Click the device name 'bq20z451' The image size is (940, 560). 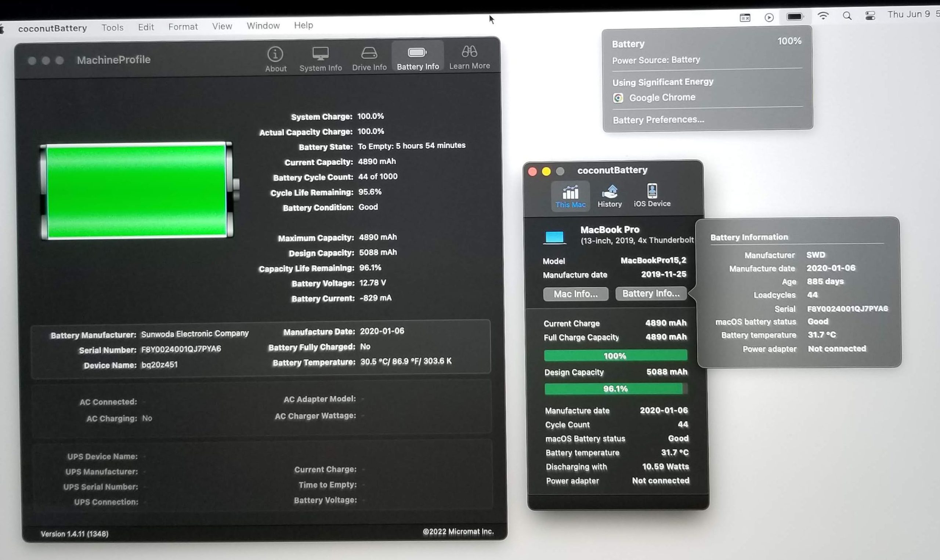click(x=159, y=364)
